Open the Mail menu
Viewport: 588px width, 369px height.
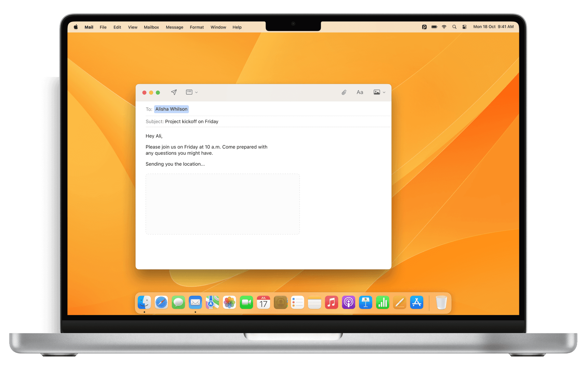89,27
